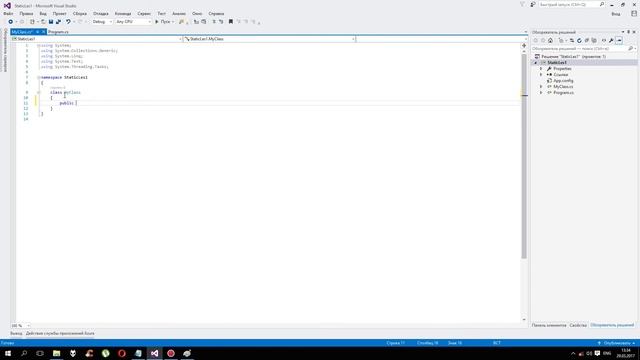
Task: Click the Save All icon
Action: pyautogui.click(x=58, y=22)
